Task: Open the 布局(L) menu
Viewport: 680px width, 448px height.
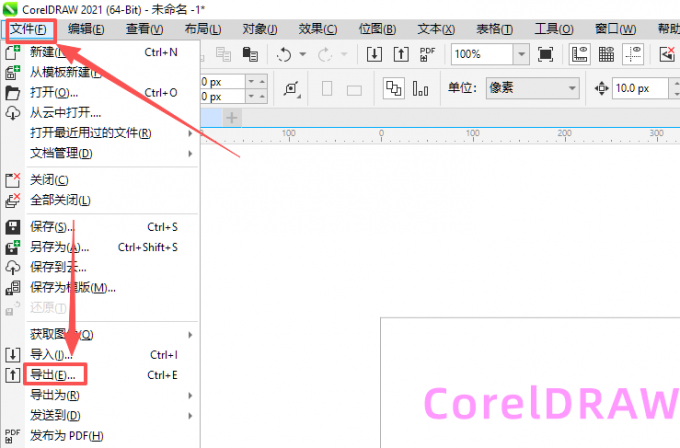Action: coord(203,29)
